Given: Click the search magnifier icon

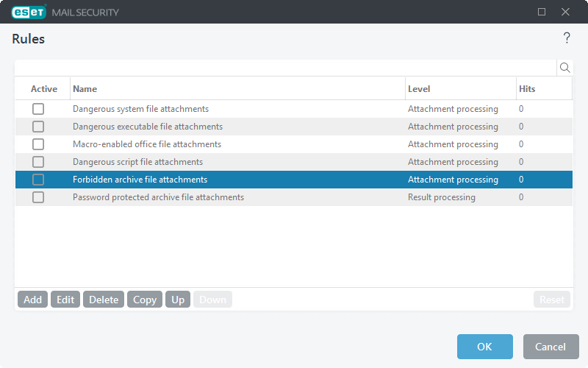Looking at the screenshot, I should tap(564, 68).
